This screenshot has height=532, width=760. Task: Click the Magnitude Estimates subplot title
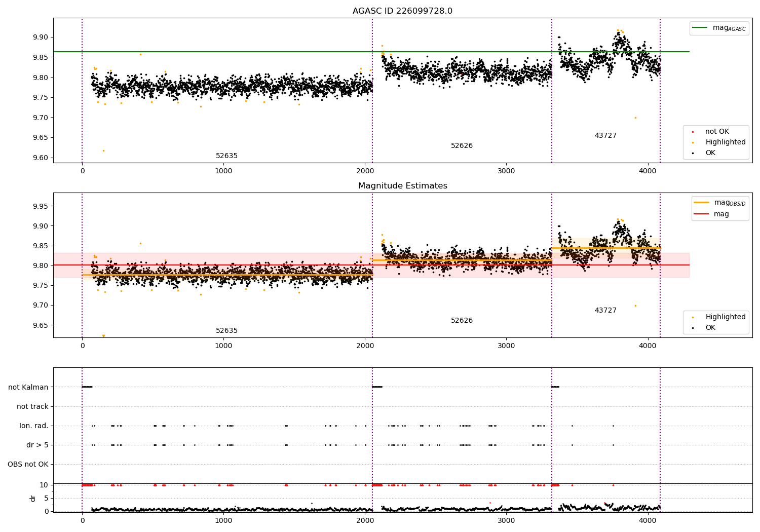click(x=402, y=186)
